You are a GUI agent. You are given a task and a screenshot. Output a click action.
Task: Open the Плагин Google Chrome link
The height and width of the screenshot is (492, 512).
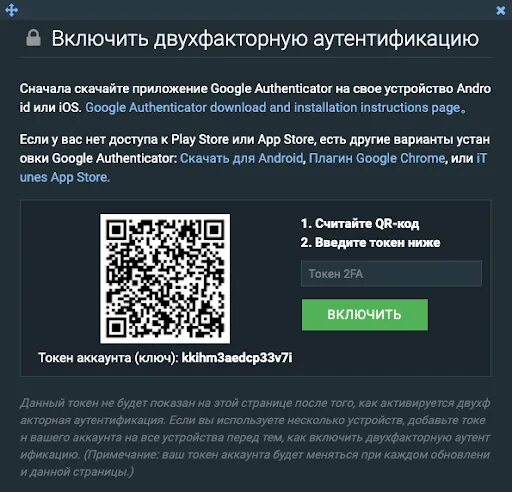(x=377, y=158)
